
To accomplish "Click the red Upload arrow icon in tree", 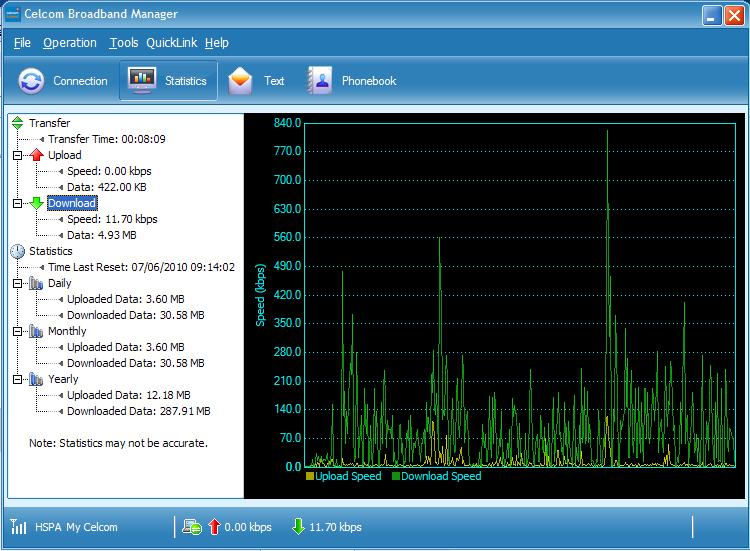I will coord(37,155).
